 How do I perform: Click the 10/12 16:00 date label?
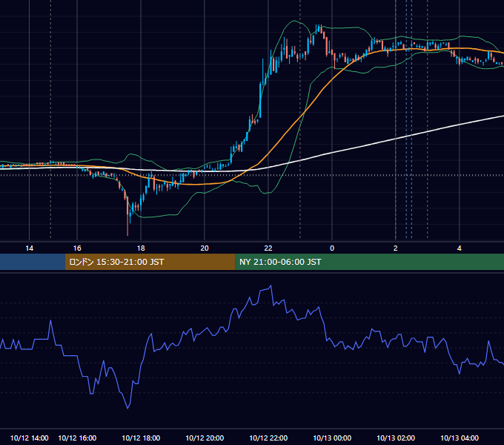pos(77,438)
